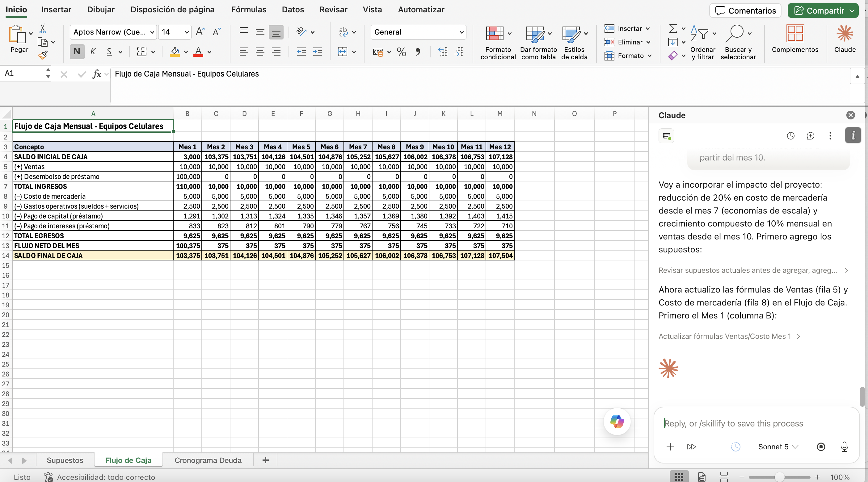Expand 'Actualizar fórmulas Ventas/Costo Mes 1' step
Viewport: 868px width, 482px height.
tap(729, 336)
